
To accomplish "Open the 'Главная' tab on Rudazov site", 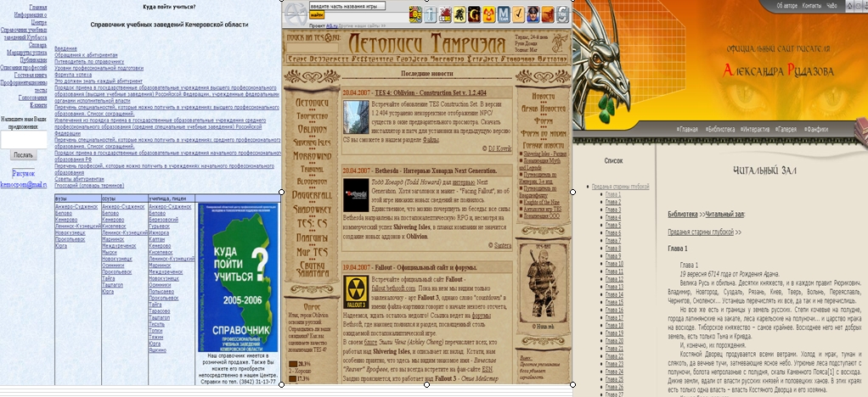I will coord(689,130).
